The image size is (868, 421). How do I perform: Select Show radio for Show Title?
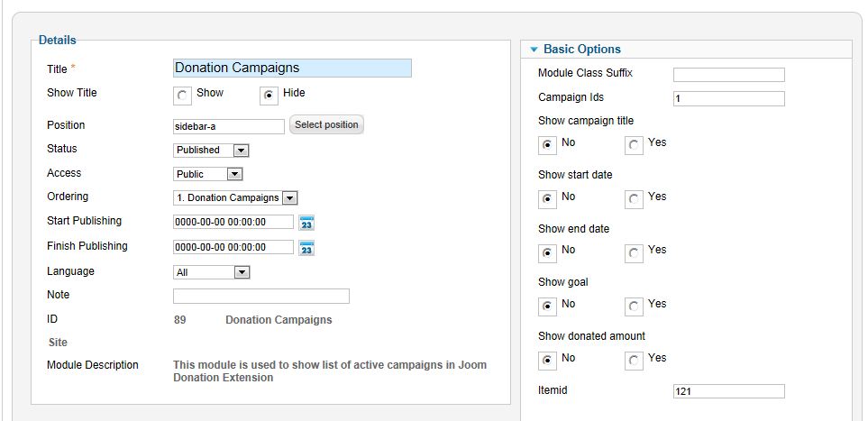pyautogui.click(x=182, y=96)
